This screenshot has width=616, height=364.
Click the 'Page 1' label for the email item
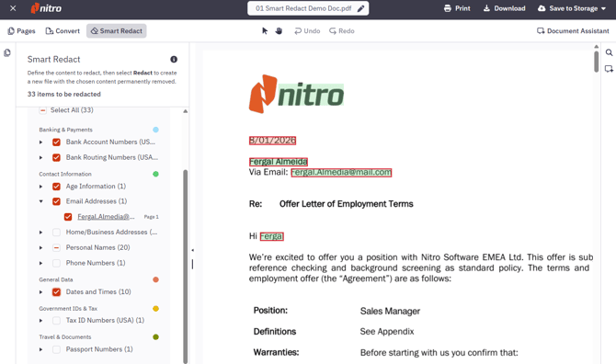click(152, 217)
